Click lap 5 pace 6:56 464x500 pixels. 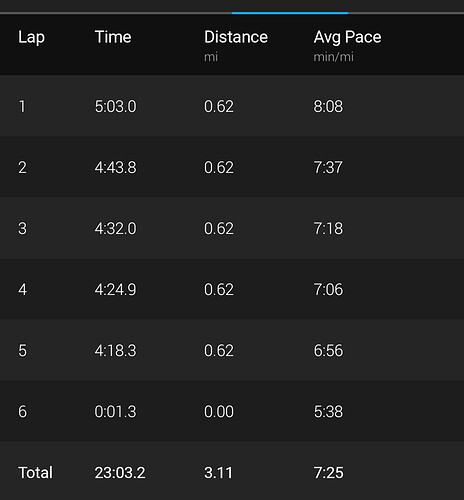[x=328, y=351]
